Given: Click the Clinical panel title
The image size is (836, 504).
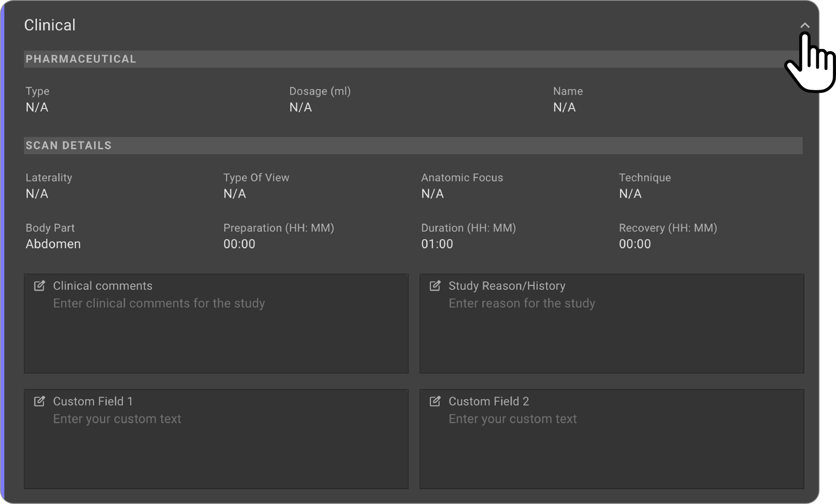Looking at the screenshot, I should pyautogui.click(x=50, y=25).
